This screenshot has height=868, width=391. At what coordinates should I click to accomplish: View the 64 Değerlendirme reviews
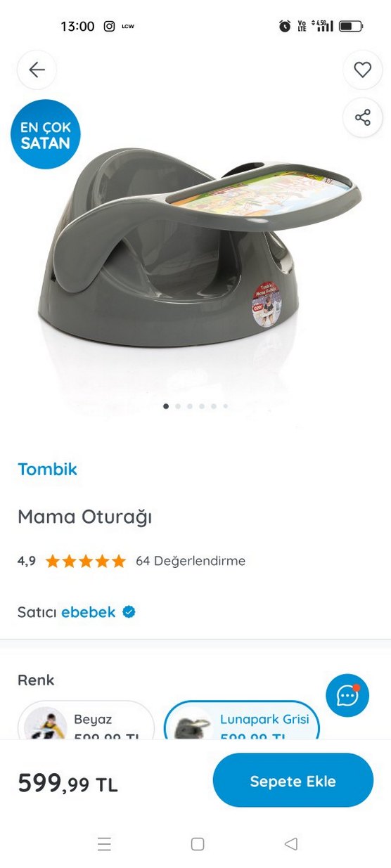pyautogui.click(x=191, y=562)
